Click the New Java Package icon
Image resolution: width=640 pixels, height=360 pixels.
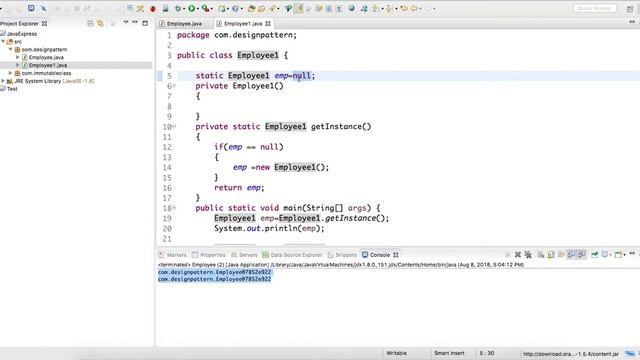click(x=222, y=8)
